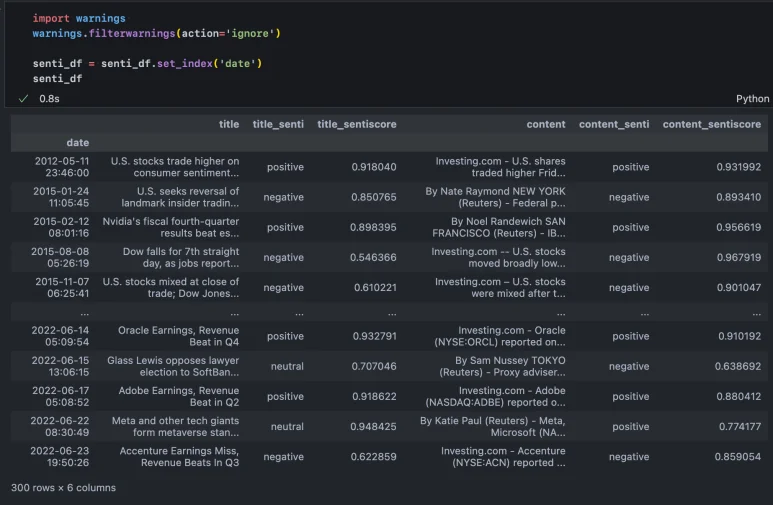
Task: Click the '300 rows × 6 columns' summary text
Action: 63,488
